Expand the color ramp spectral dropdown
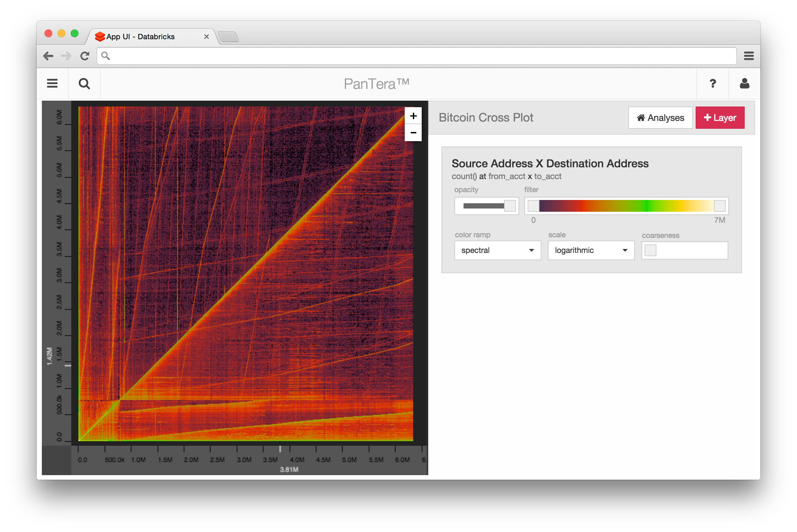Image resolution: width=797 pixels, height=532 pixels. point(497,250)
